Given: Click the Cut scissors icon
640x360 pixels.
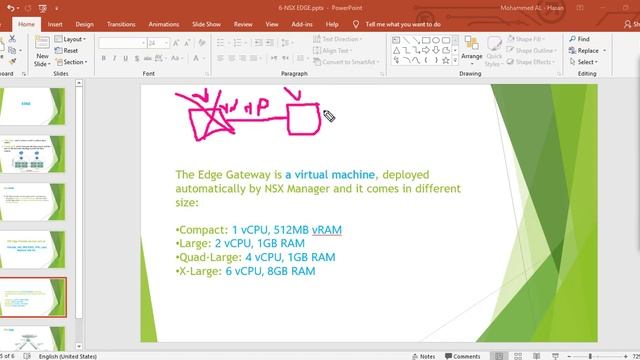Looking at the screenshot, I should 12,39.
